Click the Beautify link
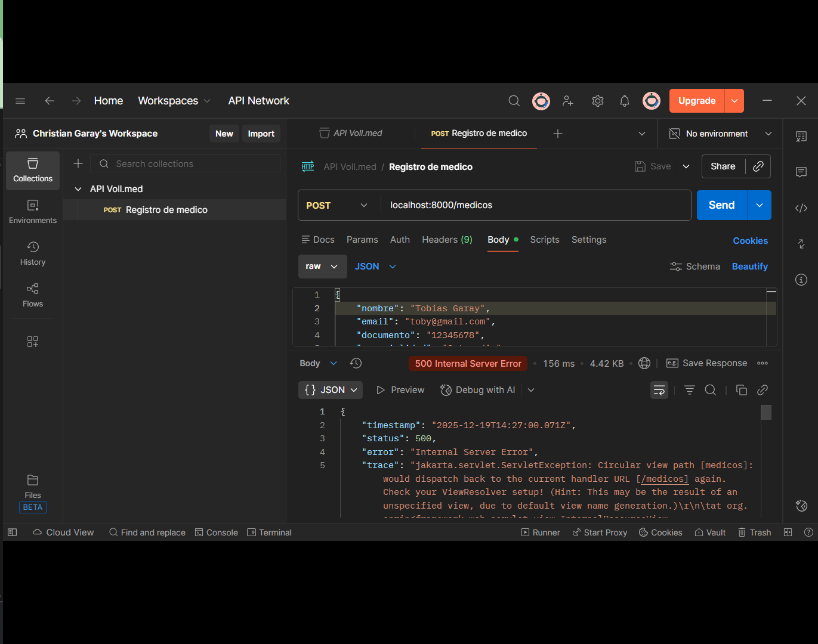The image size is (818, 644). (749, 267)
